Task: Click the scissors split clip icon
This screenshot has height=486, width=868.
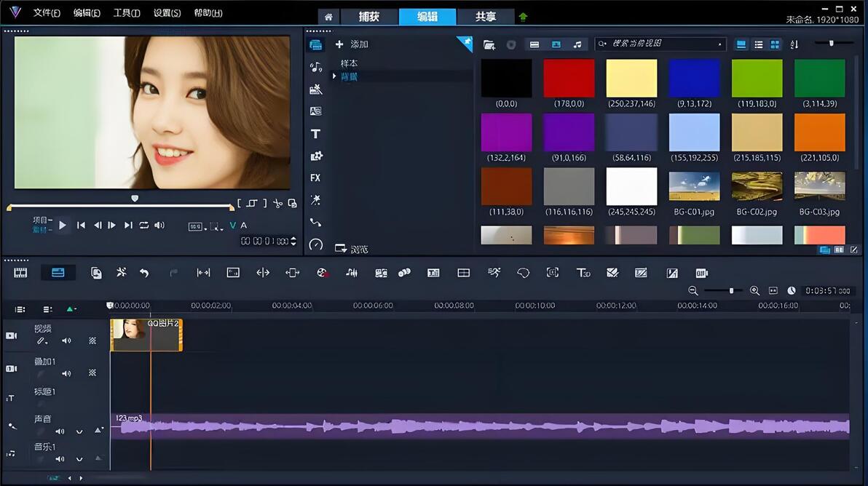Action: (x=278, y=204)
